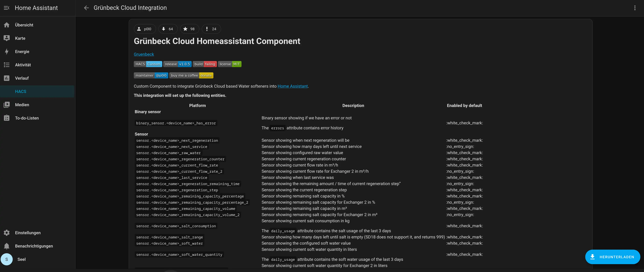The width and height of the screenshot is (644, 272).
Task: Open Medien in the sidebar
Action: (37, 105)
